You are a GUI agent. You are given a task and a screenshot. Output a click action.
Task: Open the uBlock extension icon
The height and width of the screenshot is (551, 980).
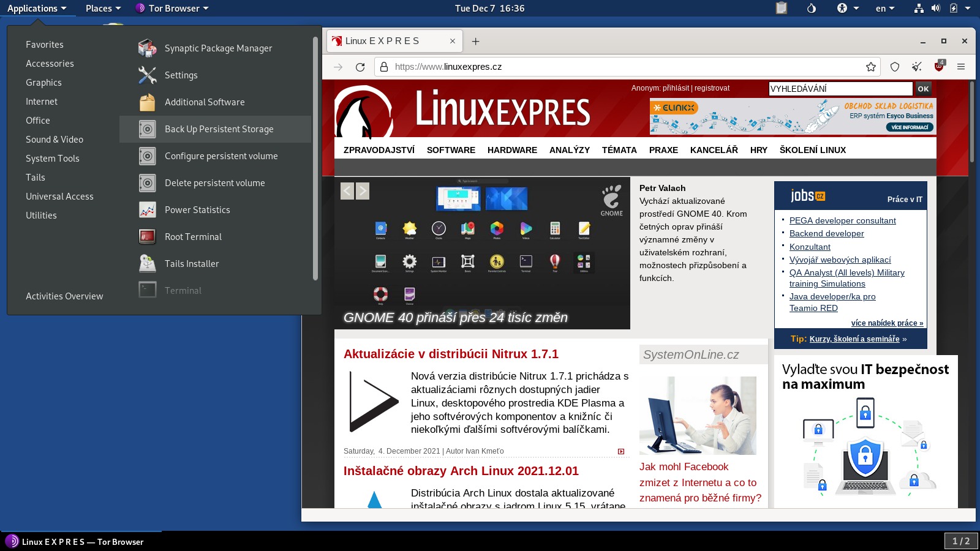point(939,66)
